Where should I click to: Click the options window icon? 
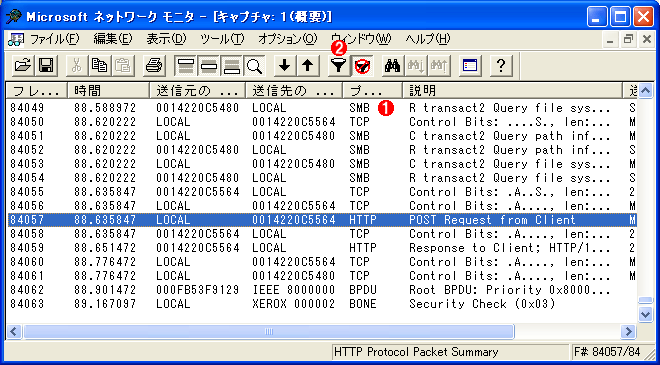(470, 66)
